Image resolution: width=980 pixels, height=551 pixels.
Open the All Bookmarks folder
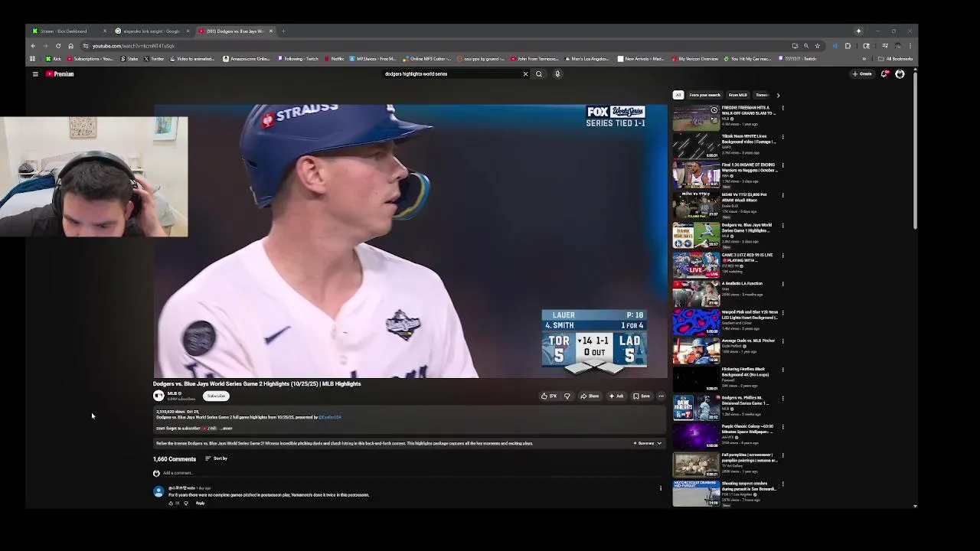click(x=896, y=59)
